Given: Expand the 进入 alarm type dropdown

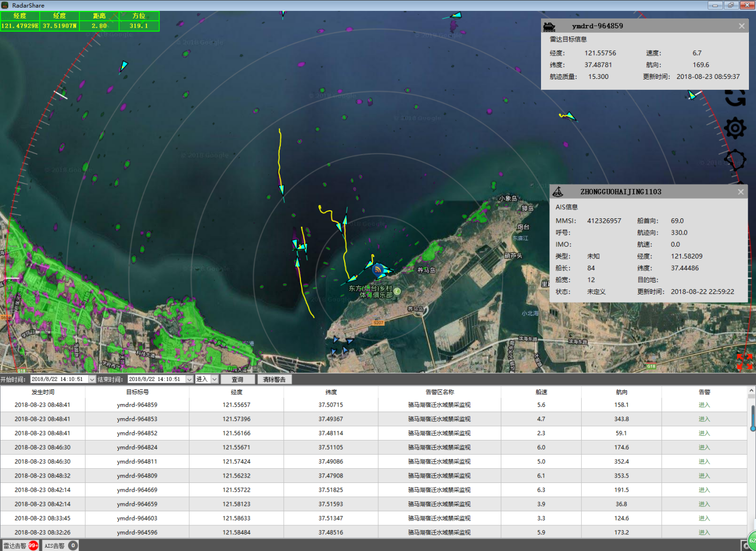Looking at the screenshot, I should click(x=214, y=379).
